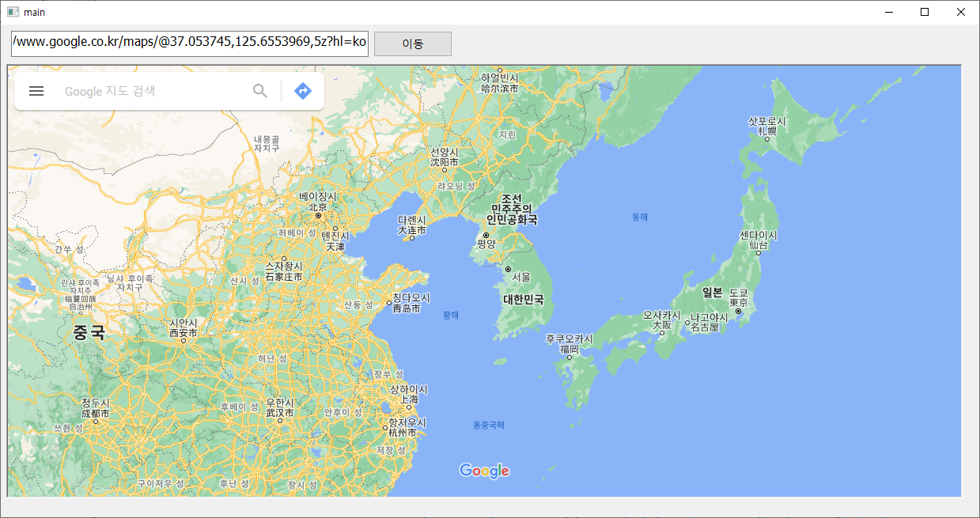980x518 pixels.
Task: Click the 산시 성 province label
Action: (x=244, y=281)
